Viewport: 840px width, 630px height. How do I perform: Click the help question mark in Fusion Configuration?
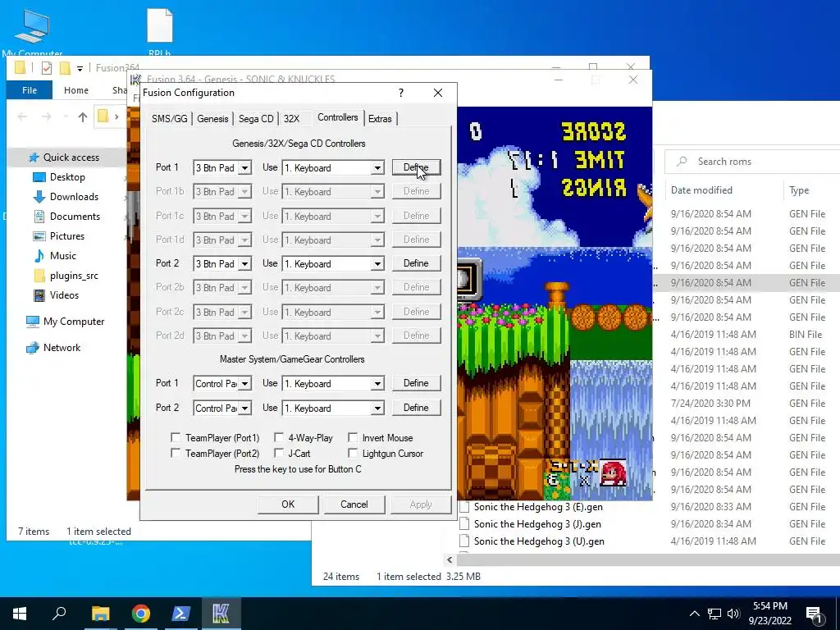pos(400,93)
